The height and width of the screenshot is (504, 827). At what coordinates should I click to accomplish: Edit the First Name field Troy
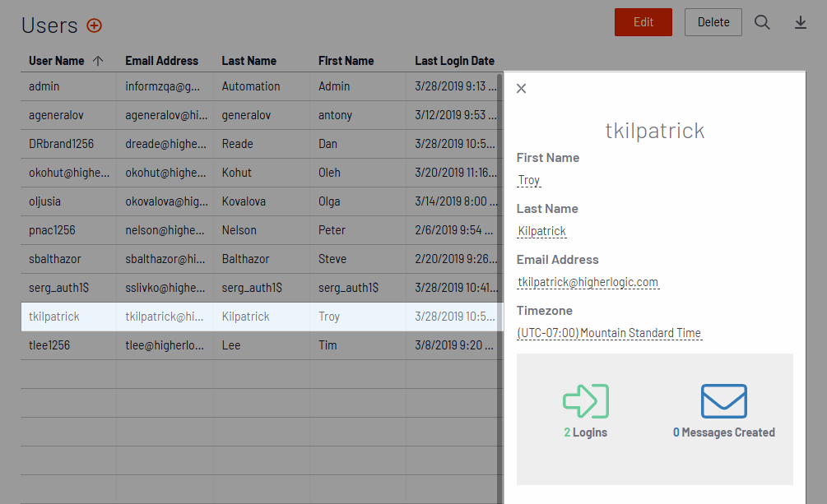point(529,180)
